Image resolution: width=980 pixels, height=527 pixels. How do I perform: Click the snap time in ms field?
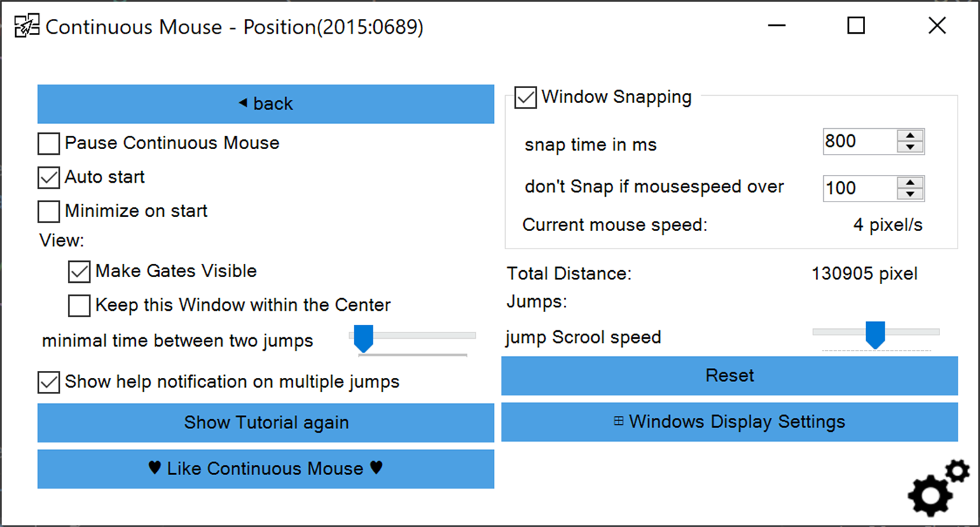[859, 141]
